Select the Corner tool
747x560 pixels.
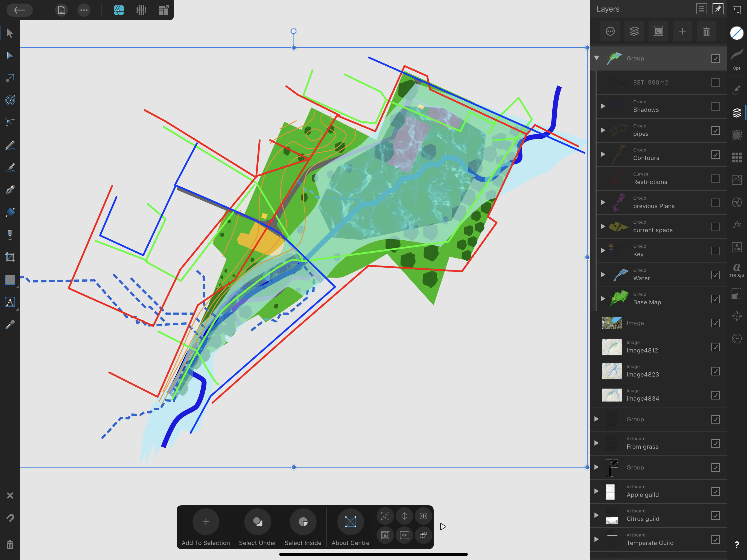[x=10, y=122]
